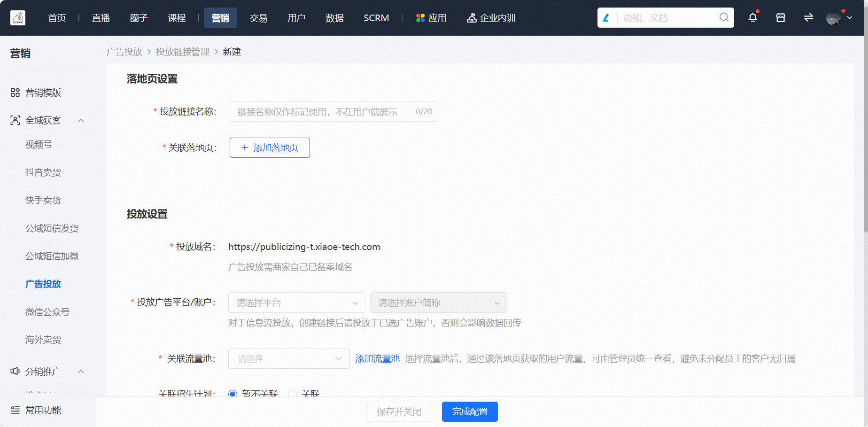This screenshot has width=868, height=427.
Task: Click the plus icon on 添加落地页
Action: [244, 148]
